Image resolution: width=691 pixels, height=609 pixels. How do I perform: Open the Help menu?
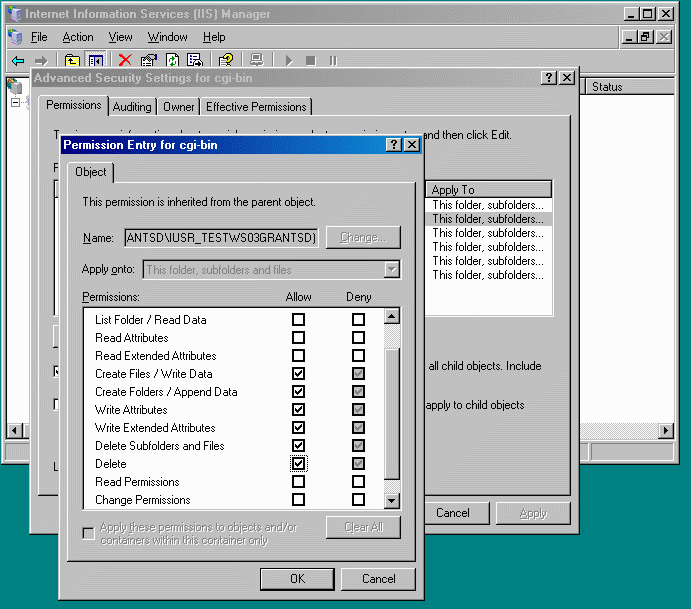click(214, 37)
